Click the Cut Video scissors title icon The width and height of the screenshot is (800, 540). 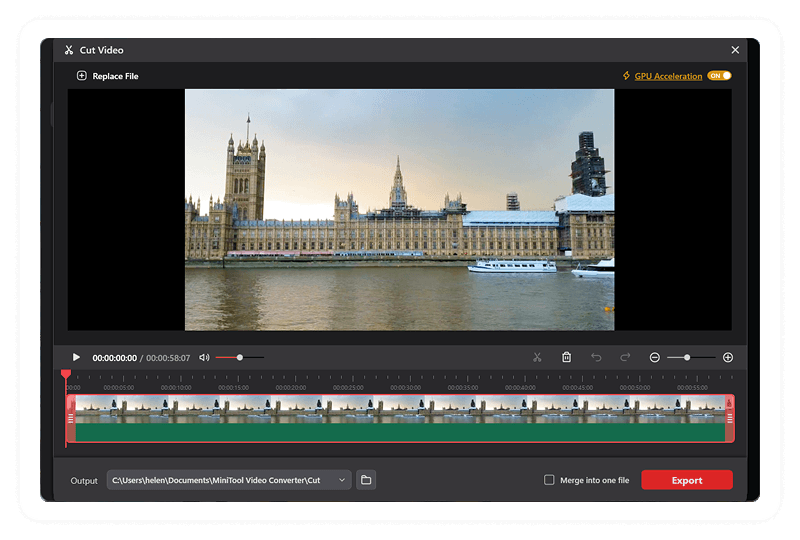69,50
